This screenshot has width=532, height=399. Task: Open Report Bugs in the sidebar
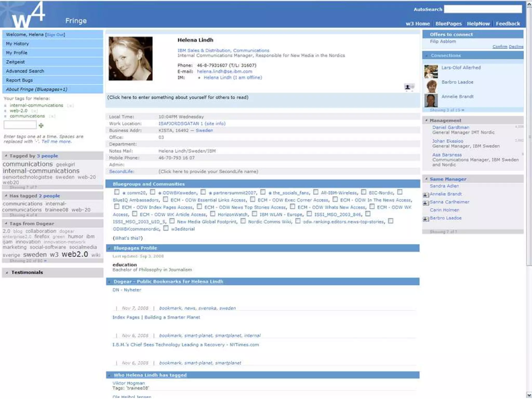click(x=52, y=80)
